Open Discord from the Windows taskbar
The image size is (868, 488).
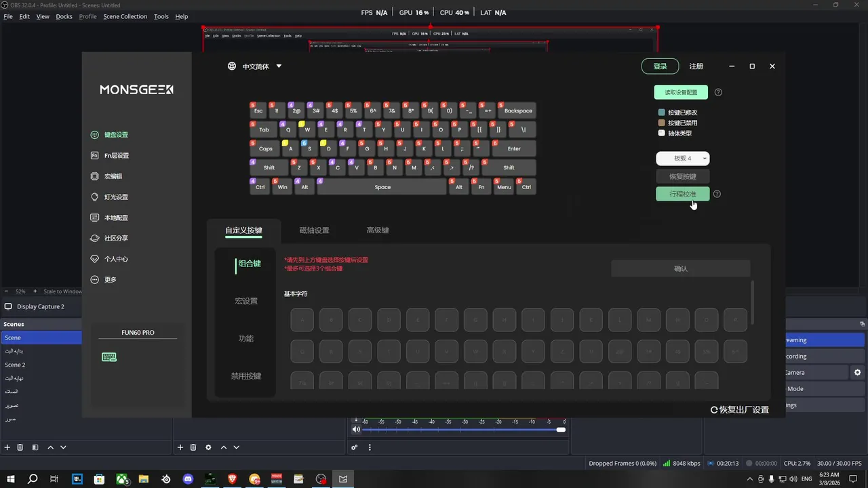(188, 479)
